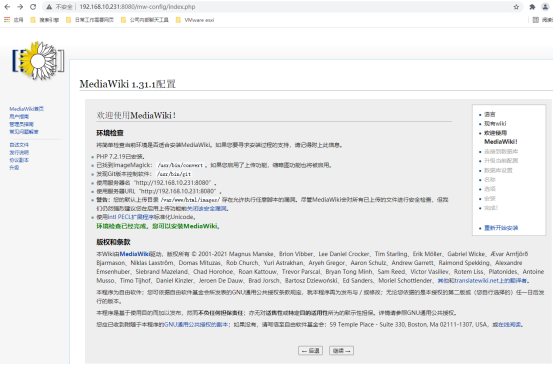Screen dimensions: 553x365
Task: Select the 安装 installer step
Action: [x=490, y=199]
